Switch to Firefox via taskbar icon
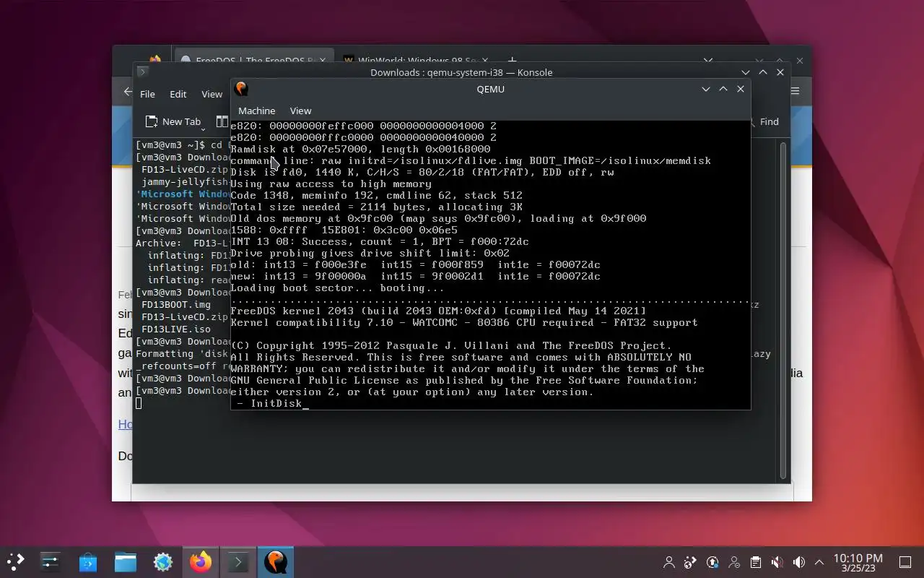 click(x=201, y=561)
